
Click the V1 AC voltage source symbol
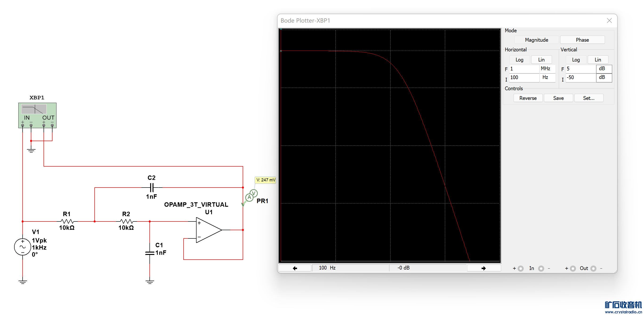(x=23, y=247)
